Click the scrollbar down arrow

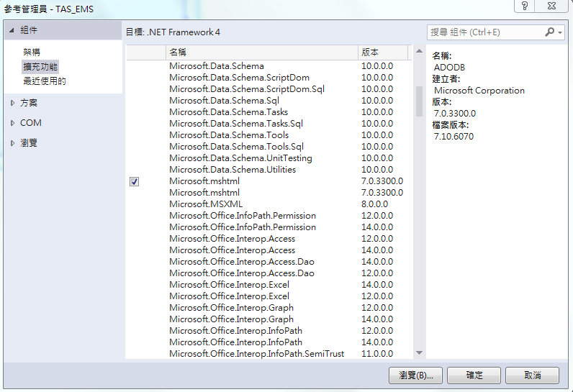[x=419, y=353]
